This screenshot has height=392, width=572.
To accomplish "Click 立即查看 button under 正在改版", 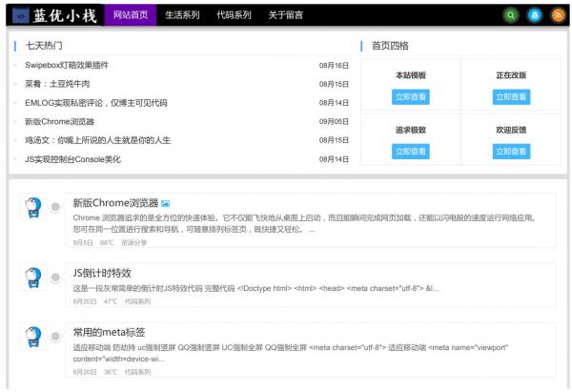I will 512,96.
